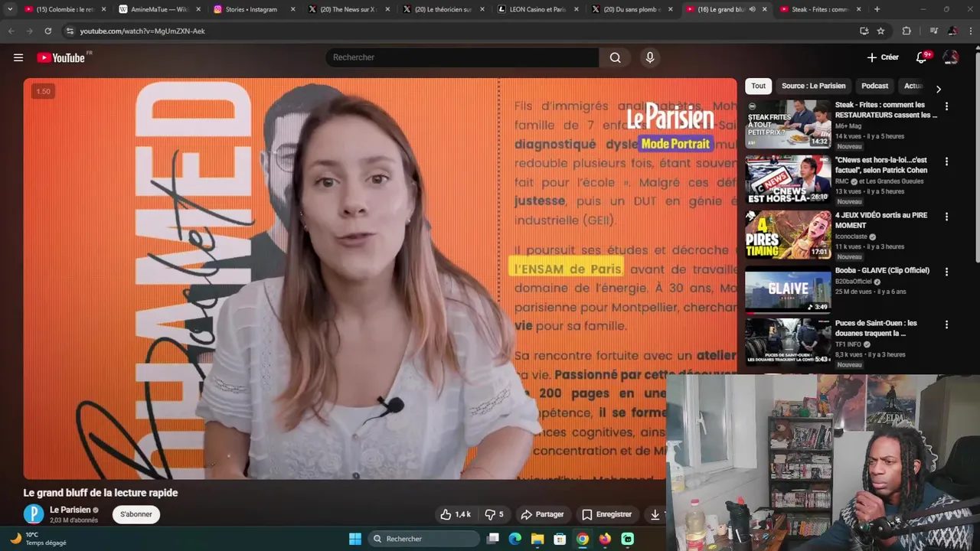Open options menu for Booba GLAIVE
Screen dimensions: 980x551
pyautogui.click(x=946, y=272)
